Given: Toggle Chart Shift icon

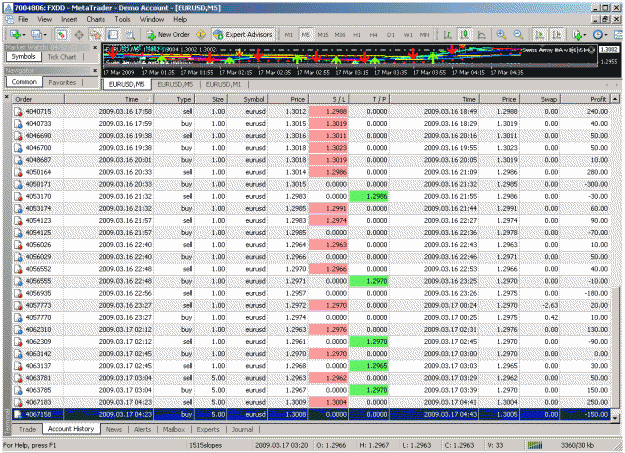Looking at the screenshot, I should [557, 35].
